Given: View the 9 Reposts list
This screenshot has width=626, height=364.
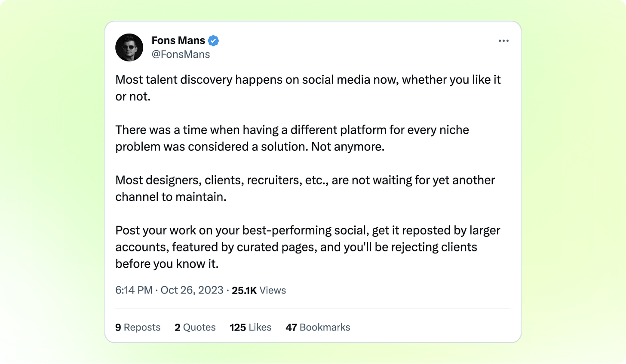Looking at the screenshot, I should [138, 327].
